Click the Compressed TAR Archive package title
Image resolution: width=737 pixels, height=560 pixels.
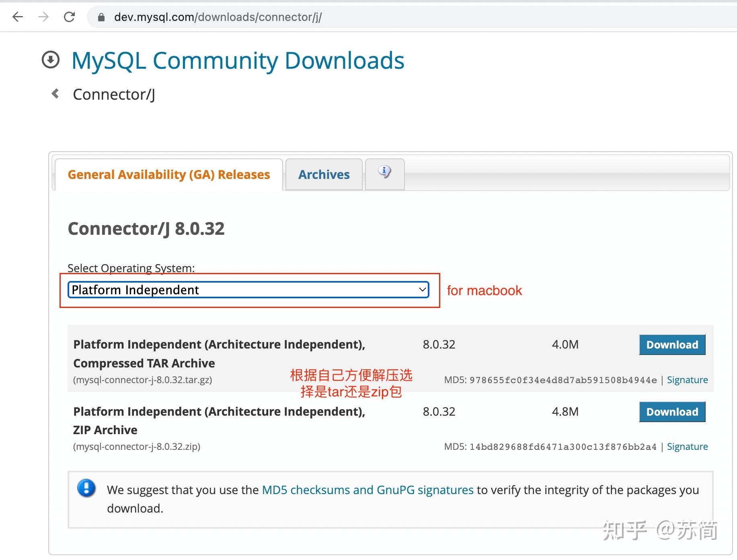click(x=219, y=354)
